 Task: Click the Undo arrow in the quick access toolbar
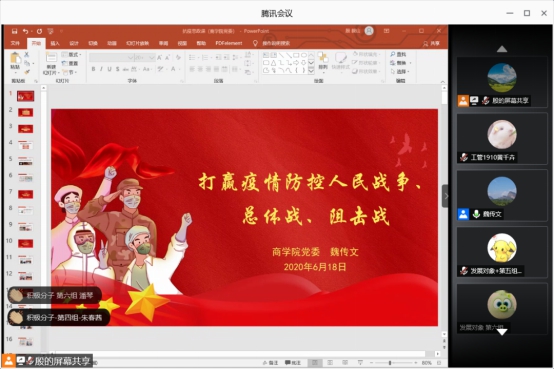(x=25, y=31)
